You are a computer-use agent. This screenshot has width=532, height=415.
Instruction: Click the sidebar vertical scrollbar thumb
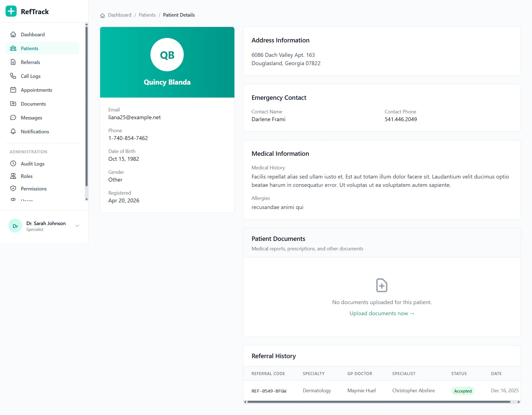pyautogui.click(x=86, y=106)
